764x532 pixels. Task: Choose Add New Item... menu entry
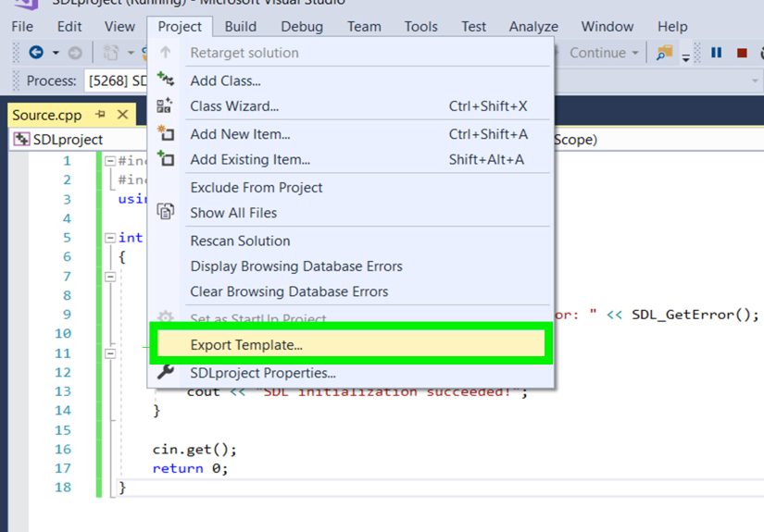click(350, 134)
